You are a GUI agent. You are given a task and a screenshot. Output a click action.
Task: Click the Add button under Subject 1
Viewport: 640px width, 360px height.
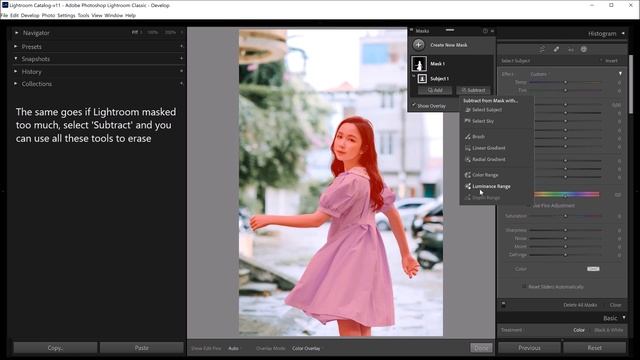click(435, 90)
